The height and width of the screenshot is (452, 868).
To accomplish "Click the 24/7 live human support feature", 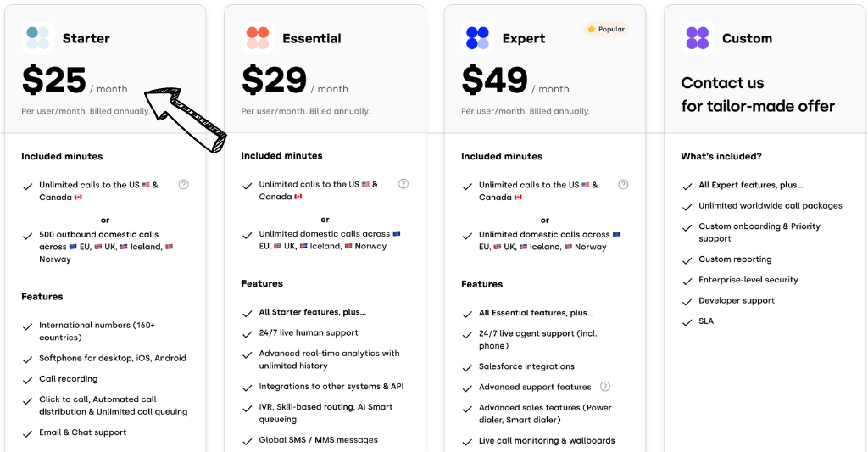I will coord(309,332).
